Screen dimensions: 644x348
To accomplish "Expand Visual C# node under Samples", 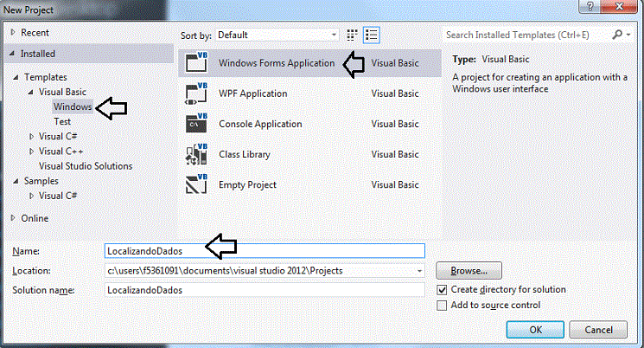I will (x=31, y=196).
